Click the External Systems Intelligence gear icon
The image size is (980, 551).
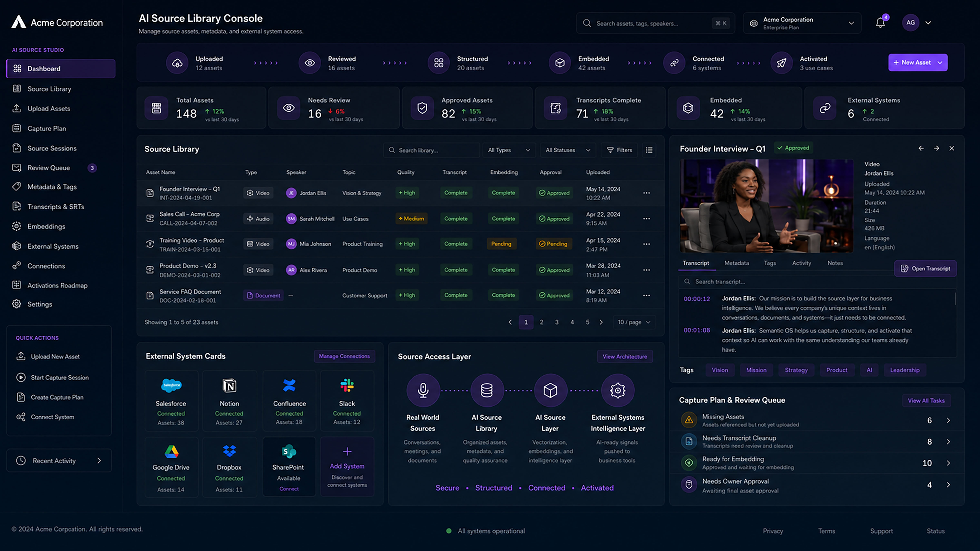coord(618,390)
